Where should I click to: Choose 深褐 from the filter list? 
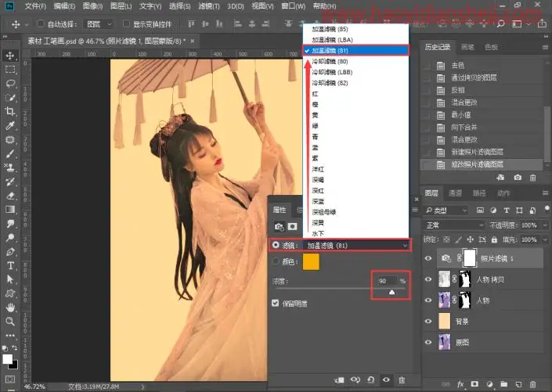tap(355, 180)
